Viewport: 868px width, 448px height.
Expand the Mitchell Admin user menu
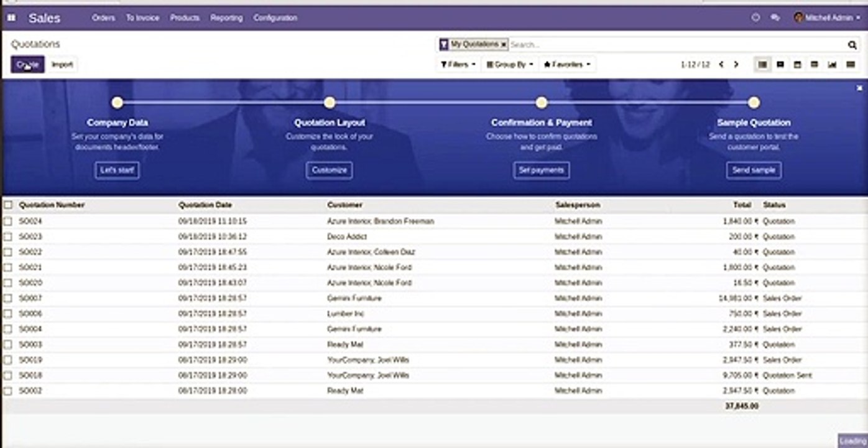(x=828, y=18)
